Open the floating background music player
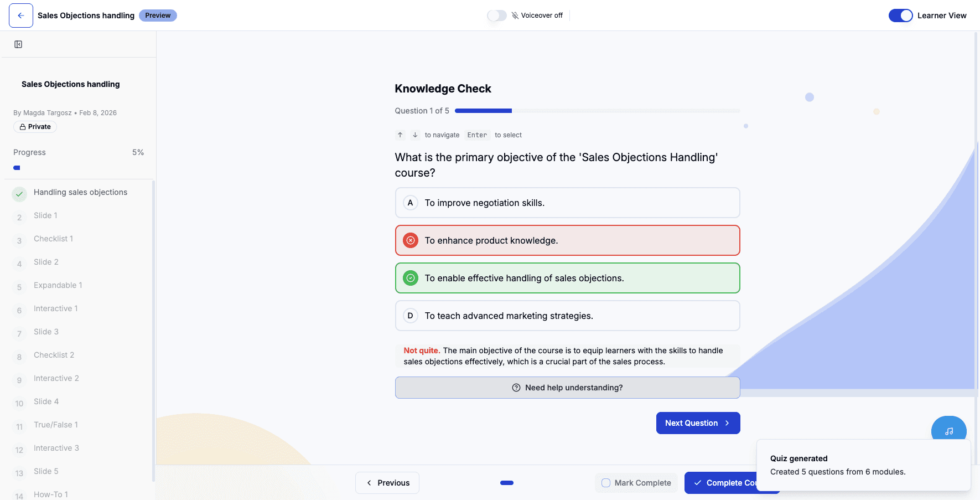 (948, 430)
